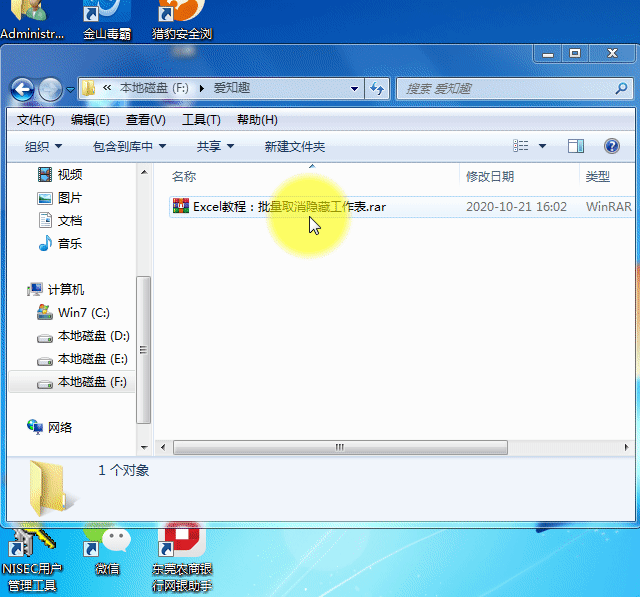The image size is (640, 597).
Task: Select Excel教程：批量取消隐藏工作表.rar file
Action: point(289,207)
